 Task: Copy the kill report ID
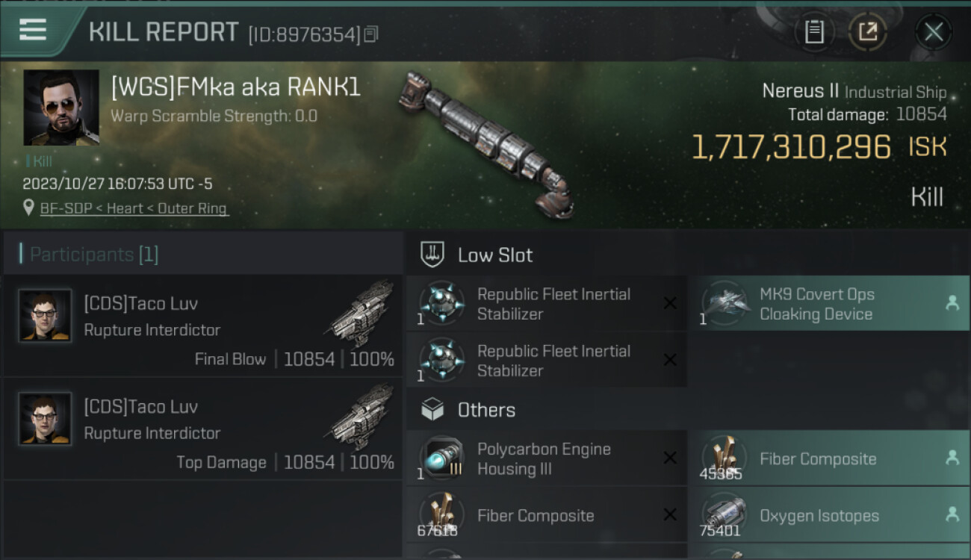point(371,34)
